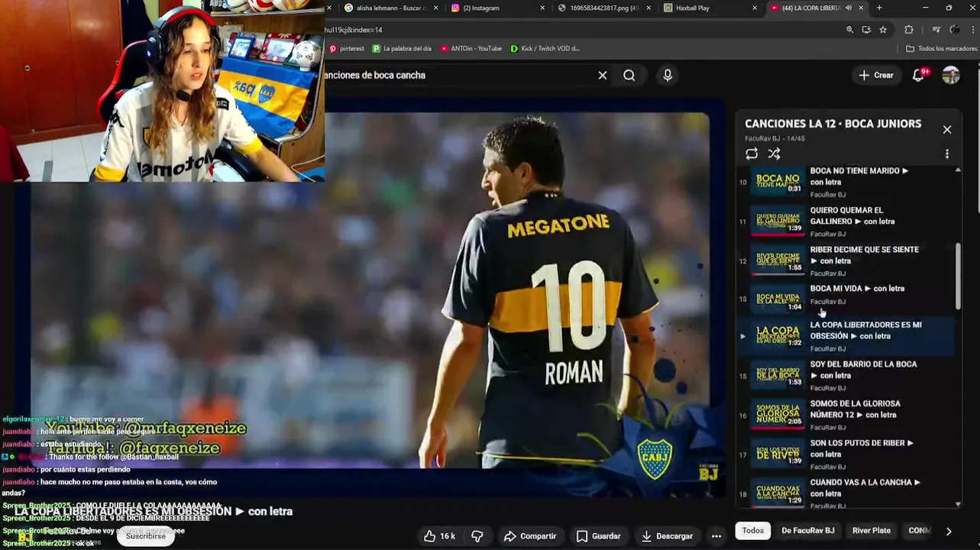Open Chrome three-dot menu
This screenshot has width=980, height=550.
[972, 30]
